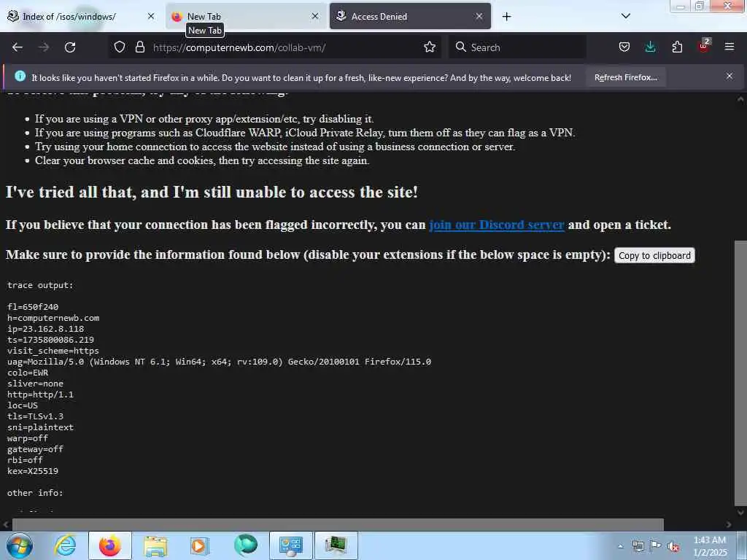Image resolution: width=747 pixels, height=560 pixels.
Task: Click the ip=23.162.8.118 trace line
Action: [46, 329]
